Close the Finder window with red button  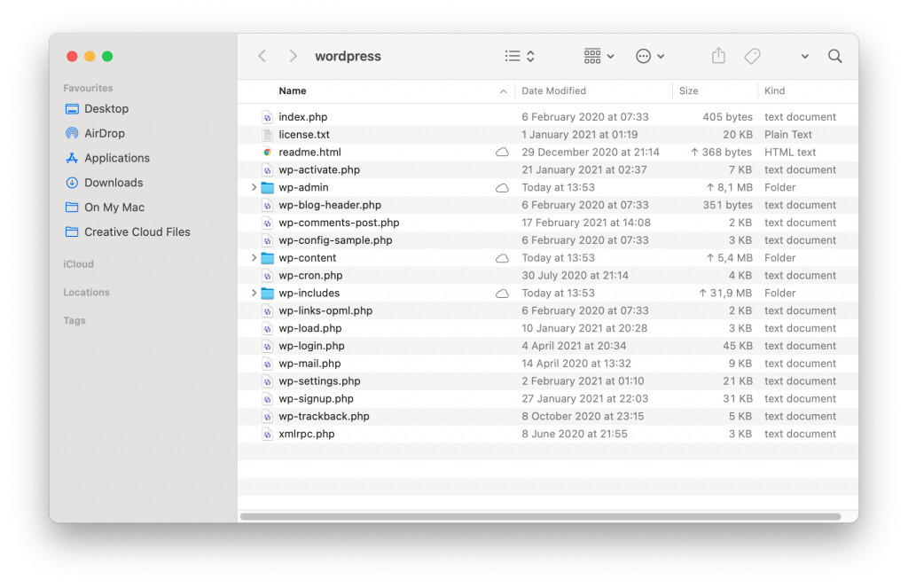pos(72,56)
